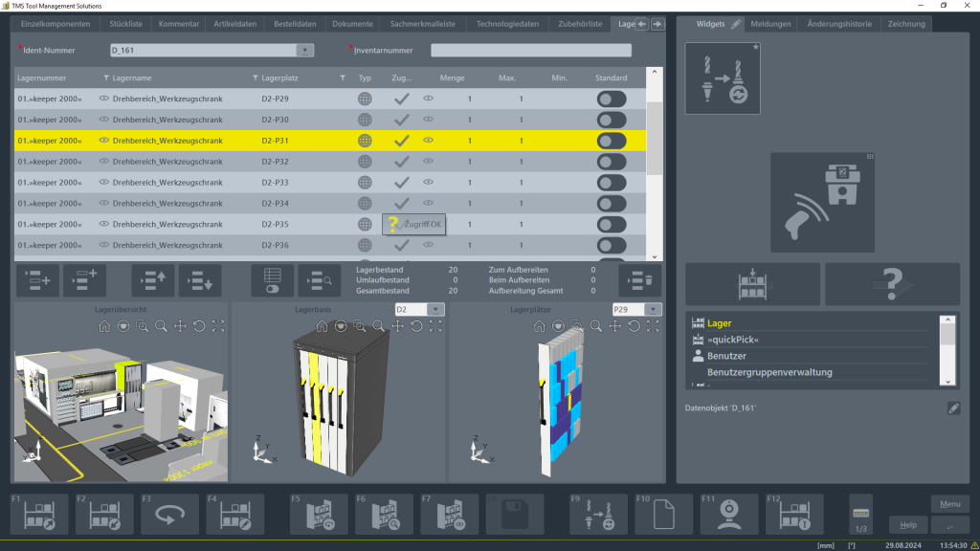Click the home view icon in Lagerübersicht
This screenshot has width=980, height=551.
click(x=105, y=326)
